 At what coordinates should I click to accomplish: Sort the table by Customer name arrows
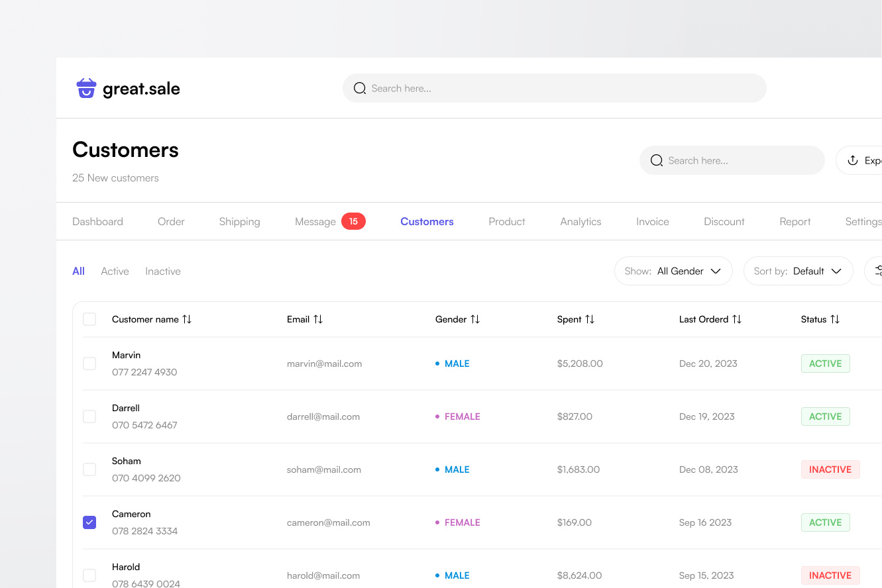coord(188,319)
